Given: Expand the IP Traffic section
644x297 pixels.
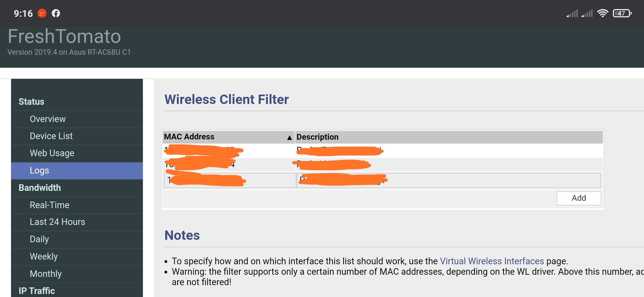Looking at the screenshot, I should [x=37, y=291].
